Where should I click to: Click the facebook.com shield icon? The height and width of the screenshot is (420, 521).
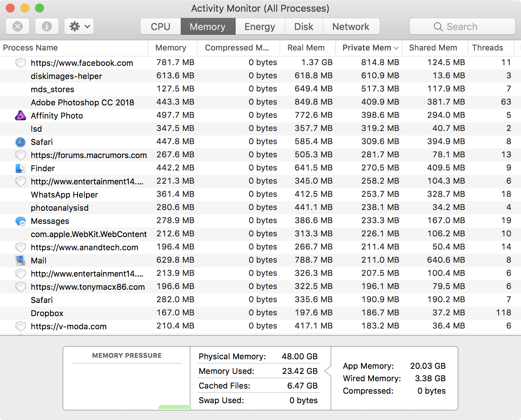tap(20, 63)
